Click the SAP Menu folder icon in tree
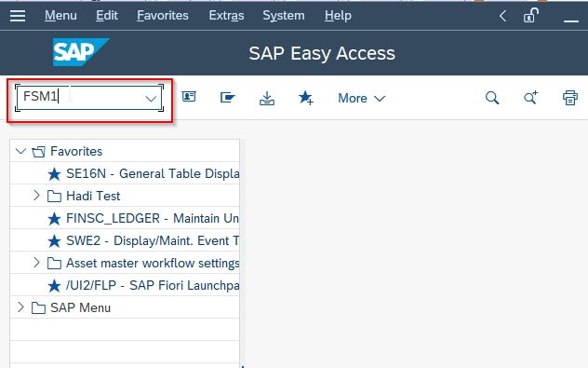This screenshot has width=588, height=368. pyautogui.click(x=38, y=308)
